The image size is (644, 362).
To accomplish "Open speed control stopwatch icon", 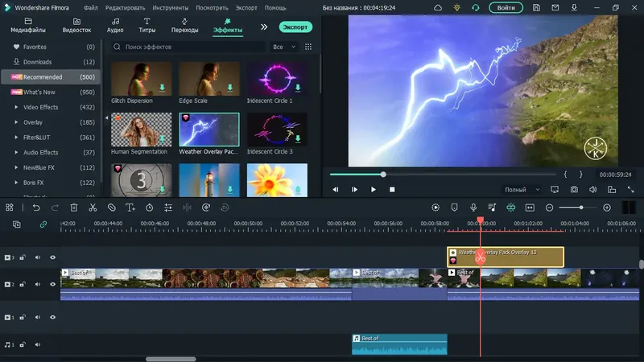I will (150, 208).
